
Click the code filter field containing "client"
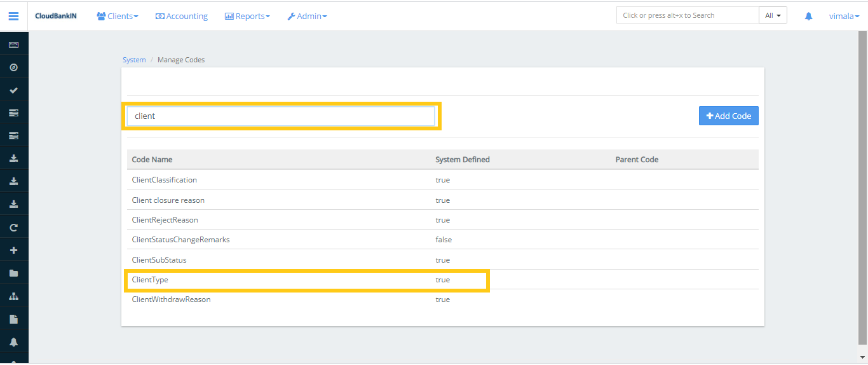click(280, 116)
